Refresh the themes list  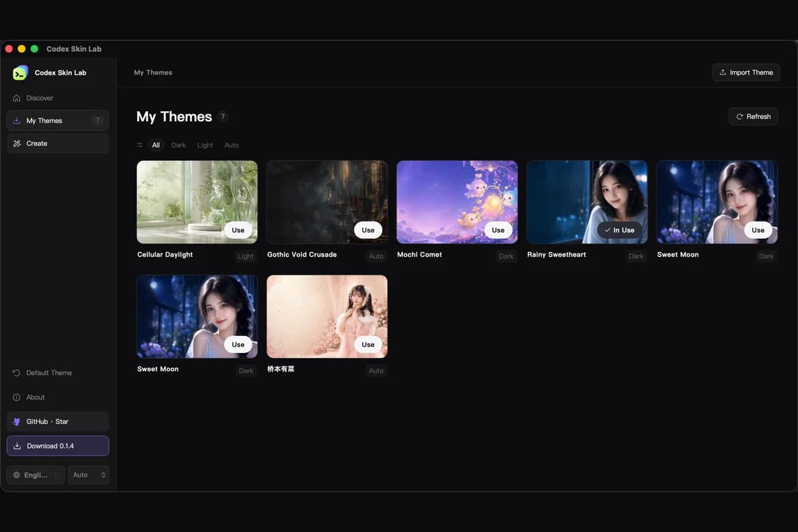point(753,116)
